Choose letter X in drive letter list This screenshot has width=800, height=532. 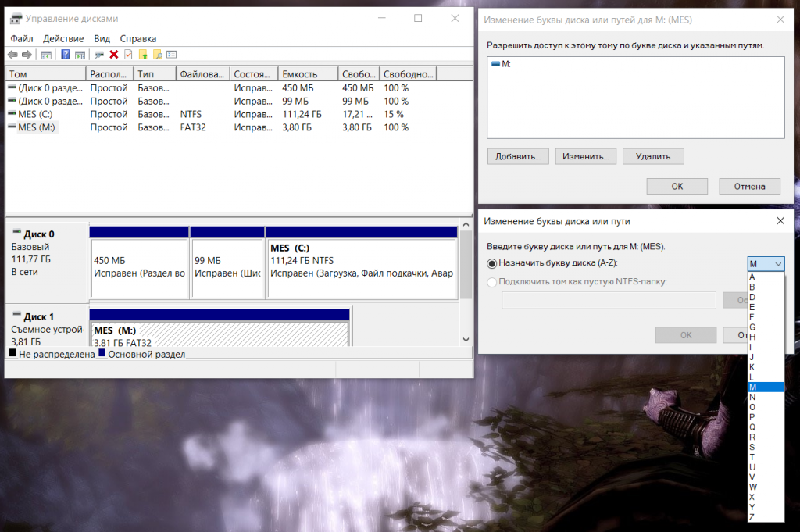[766, 497]
